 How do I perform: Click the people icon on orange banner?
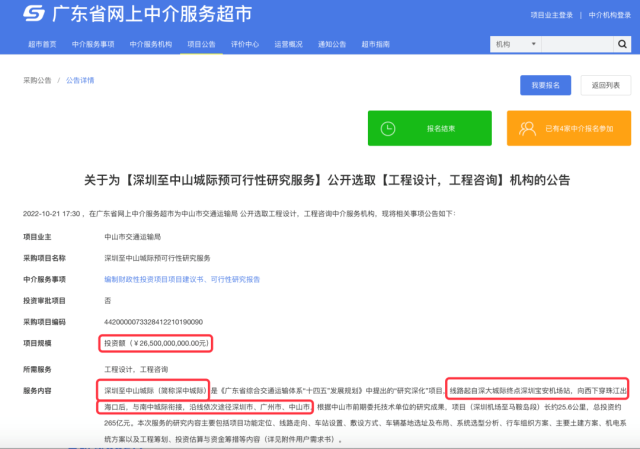coord(527,129)
